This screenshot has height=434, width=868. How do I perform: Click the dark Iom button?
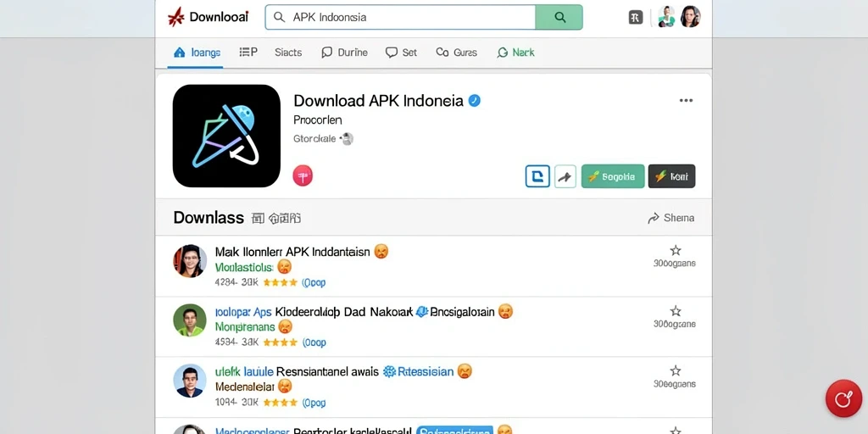tap(671, 176)
